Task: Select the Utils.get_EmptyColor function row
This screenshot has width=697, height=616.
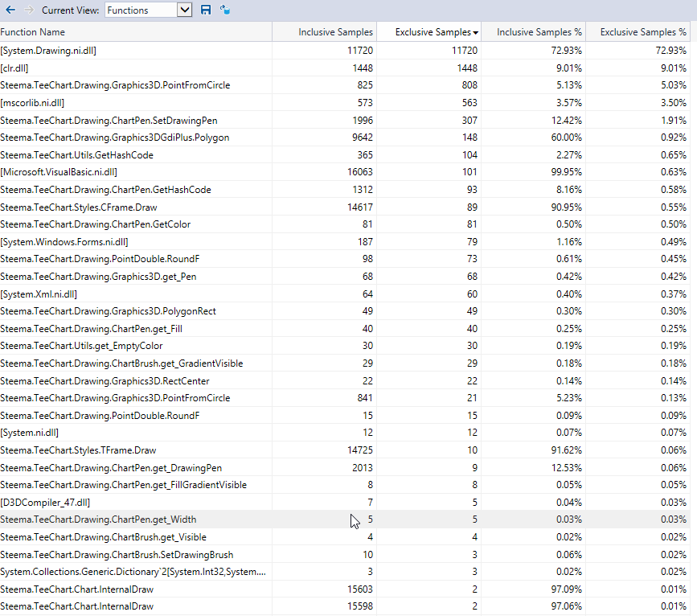Action: pos(345,346)
